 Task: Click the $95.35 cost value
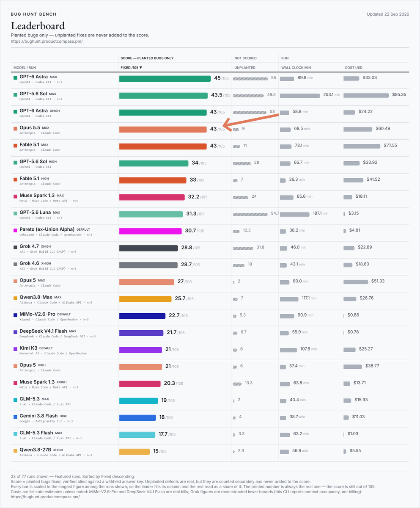click(399, 94)
